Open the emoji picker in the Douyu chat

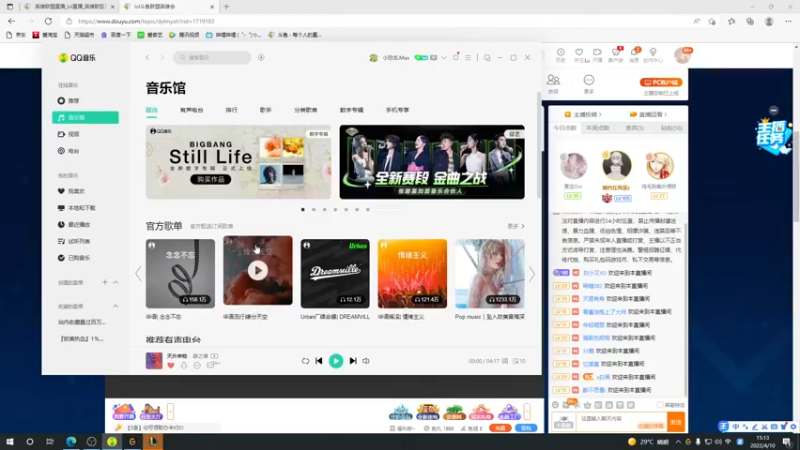555,405
